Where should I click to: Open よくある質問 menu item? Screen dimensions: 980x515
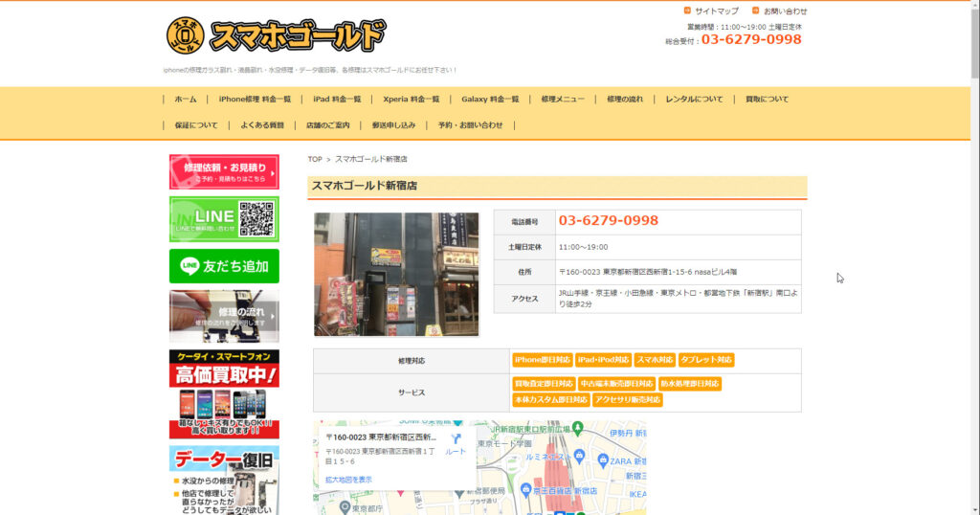[x=262, y=125]
